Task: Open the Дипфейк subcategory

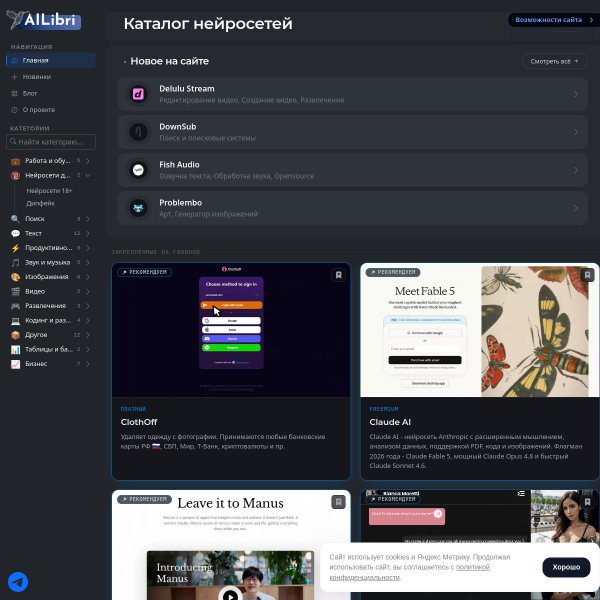Action: tap(40, 203)
